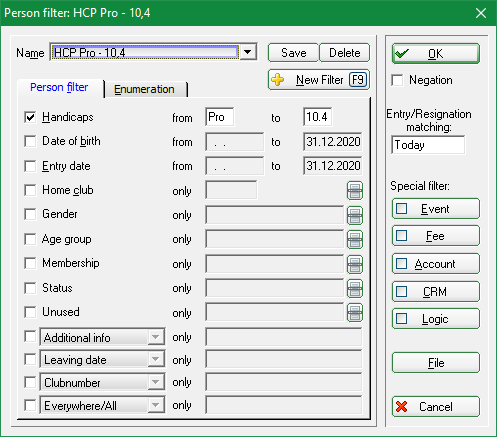The height and width of the screenshot is (437, 497).
Task: Open the CRM special filter
Action: click(x=436, y=292)
